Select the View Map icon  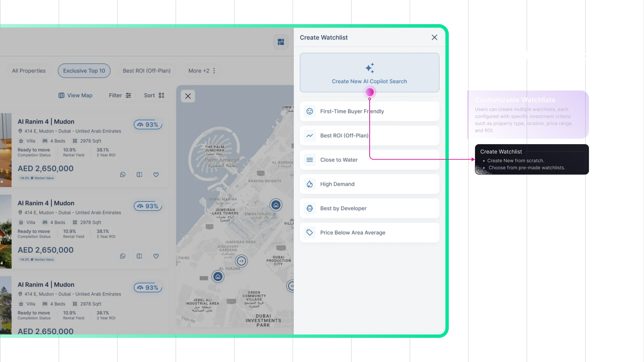pyautogui.click(x=61, y=95)
